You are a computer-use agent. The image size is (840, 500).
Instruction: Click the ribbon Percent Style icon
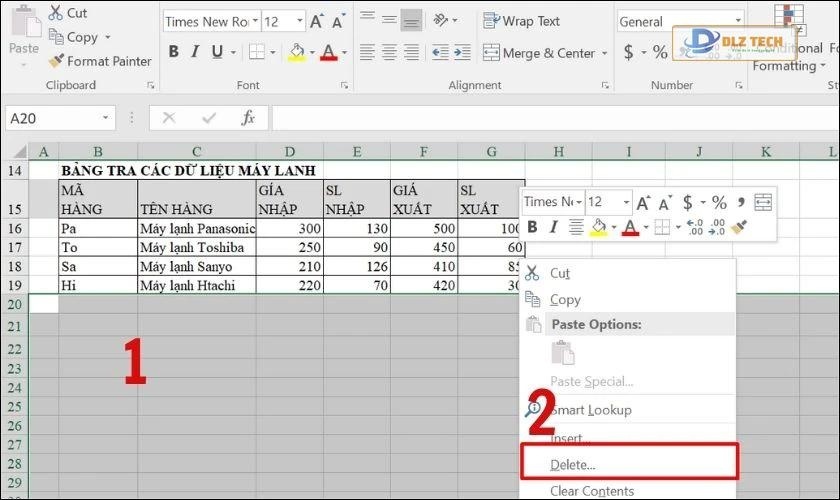click(660, 52)
